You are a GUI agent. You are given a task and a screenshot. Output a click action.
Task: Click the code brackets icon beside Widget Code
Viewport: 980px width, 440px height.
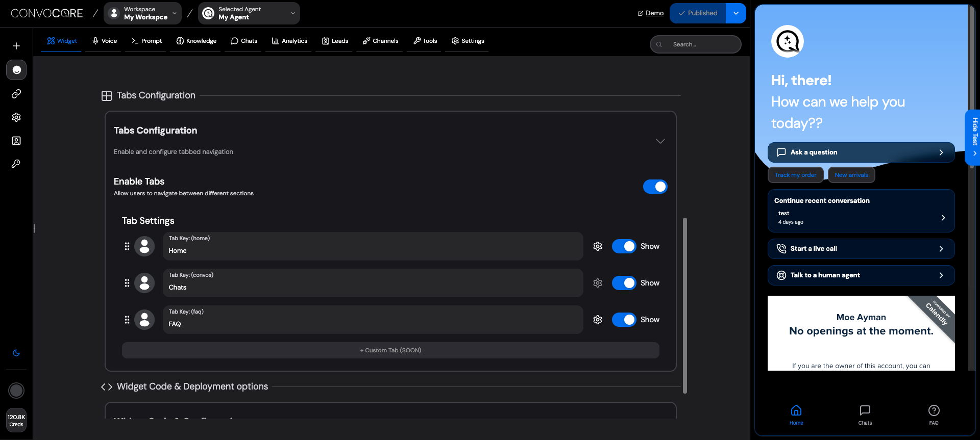coord(107,387)
